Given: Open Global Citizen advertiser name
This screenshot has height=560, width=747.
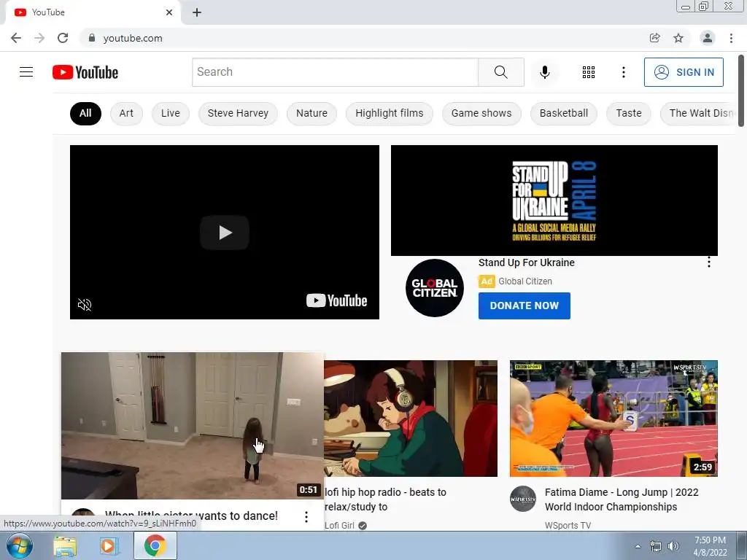Looking at the screenshot, I should (525, 281).
